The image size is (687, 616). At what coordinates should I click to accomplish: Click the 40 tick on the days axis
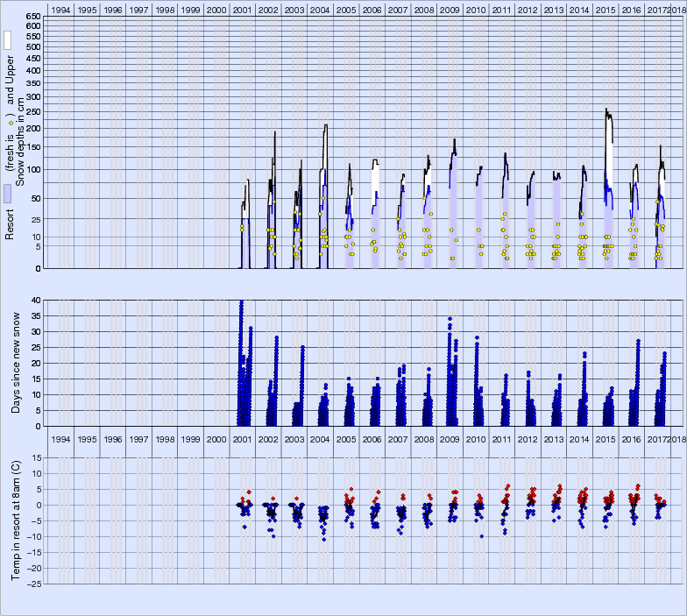click(37, 300)
